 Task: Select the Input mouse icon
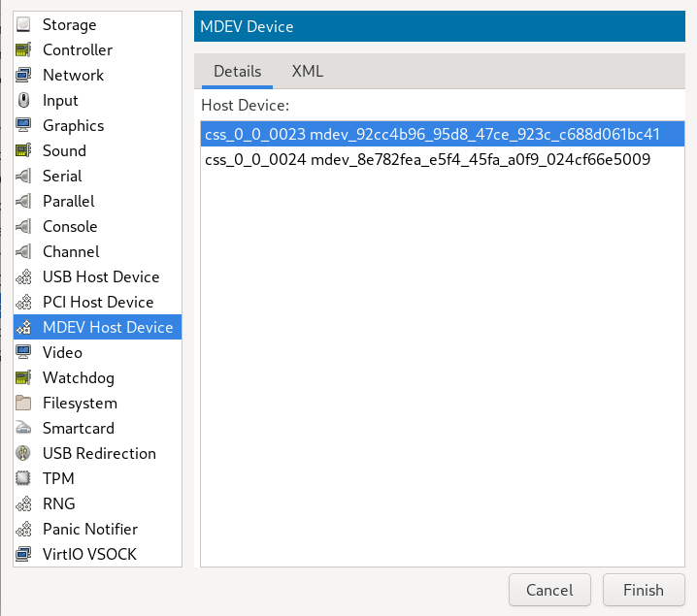pos(23,100)
